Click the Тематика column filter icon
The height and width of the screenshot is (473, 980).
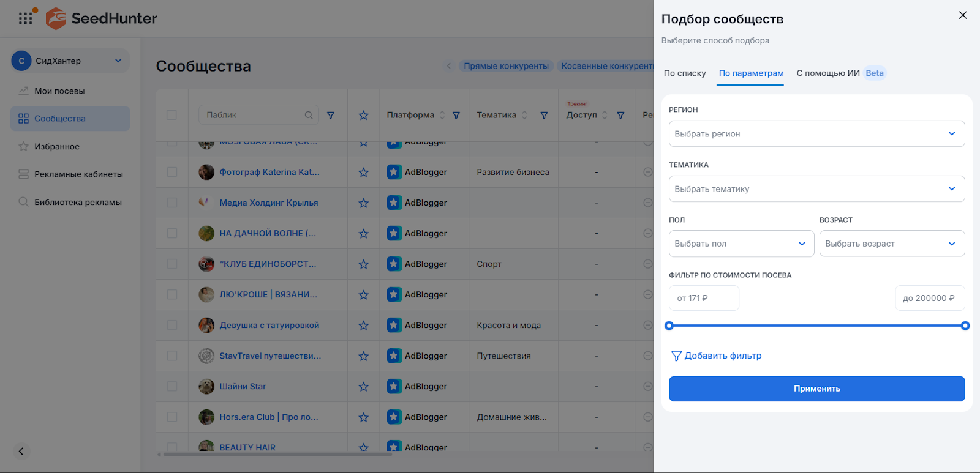pyautogui.click(x=544, y=115)
